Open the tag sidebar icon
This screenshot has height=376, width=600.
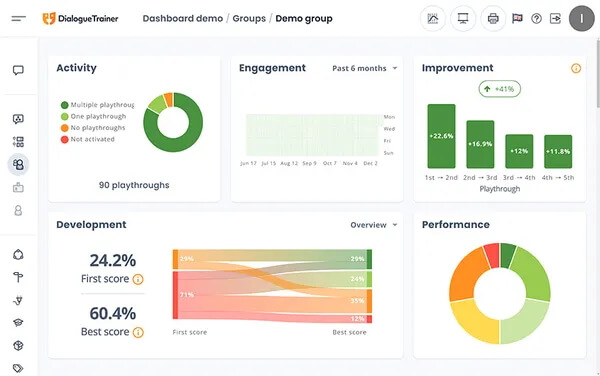[x=18, y=368]
